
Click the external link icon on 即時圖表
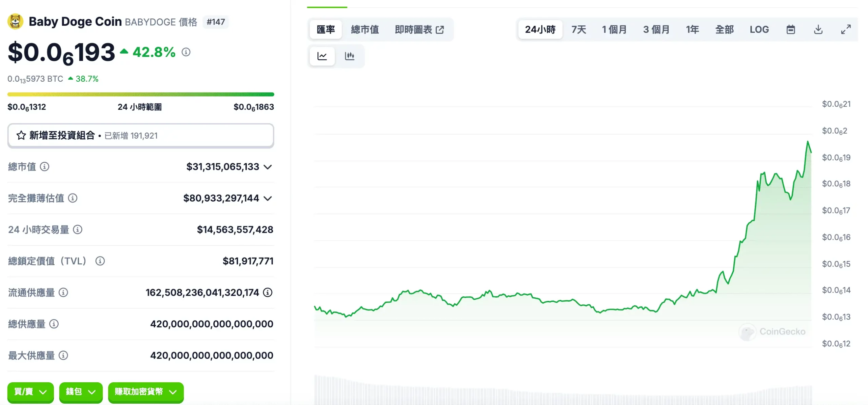(x=440, y=30)
